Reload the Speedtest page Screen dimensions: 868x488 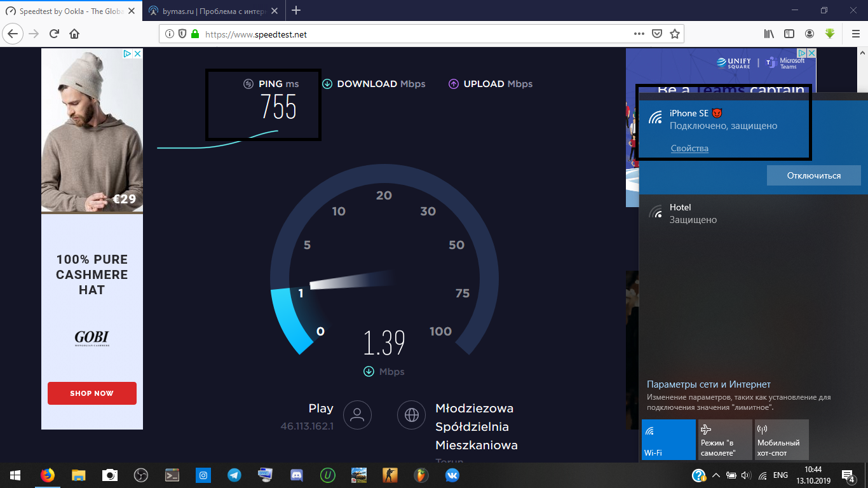point(54,34)
